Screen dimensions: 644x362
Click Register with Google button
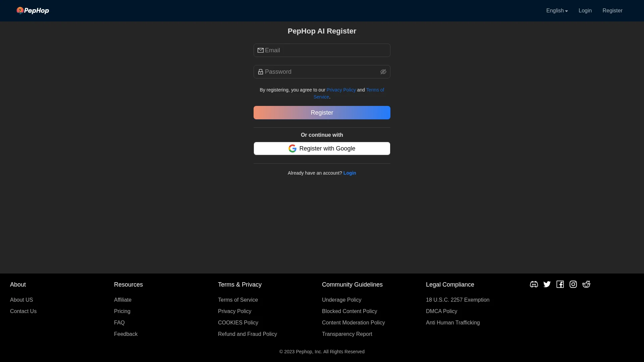(x=322, y=148)
